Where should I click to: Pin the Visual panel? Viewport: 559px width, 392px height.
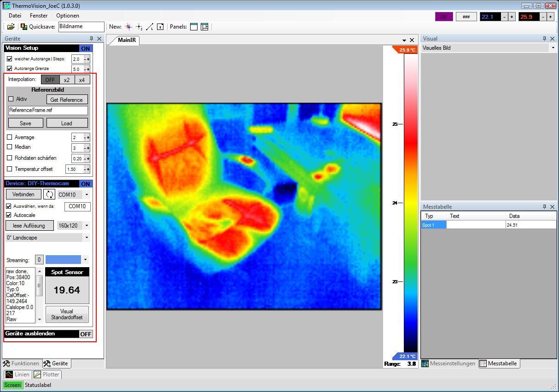click(544, 39)
